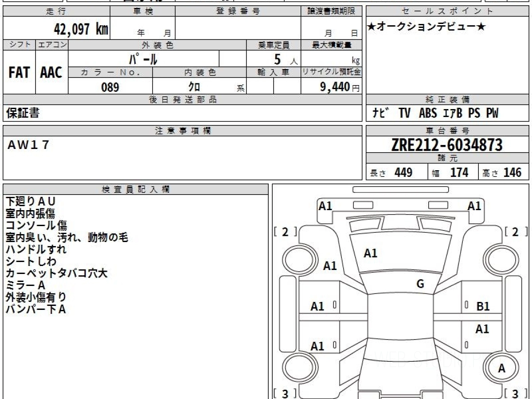Viewport: 532px width, 399px height.
Task: Select the note 室内臭い、汚れ、動物の毛
Action: point(67,238)
